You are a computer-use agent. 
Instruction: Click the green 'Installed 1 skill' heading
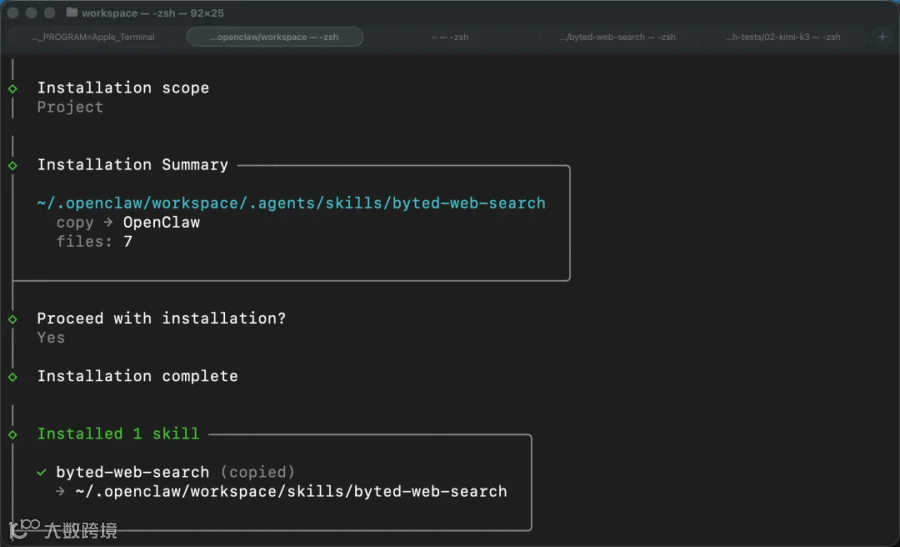pos(118,434)
